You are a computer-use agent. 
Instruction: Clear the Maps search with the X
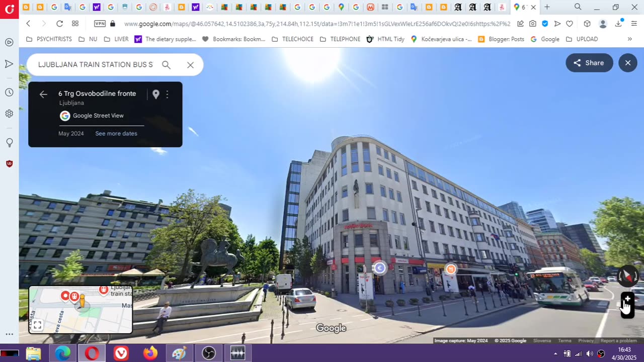[x=190, y=65]
